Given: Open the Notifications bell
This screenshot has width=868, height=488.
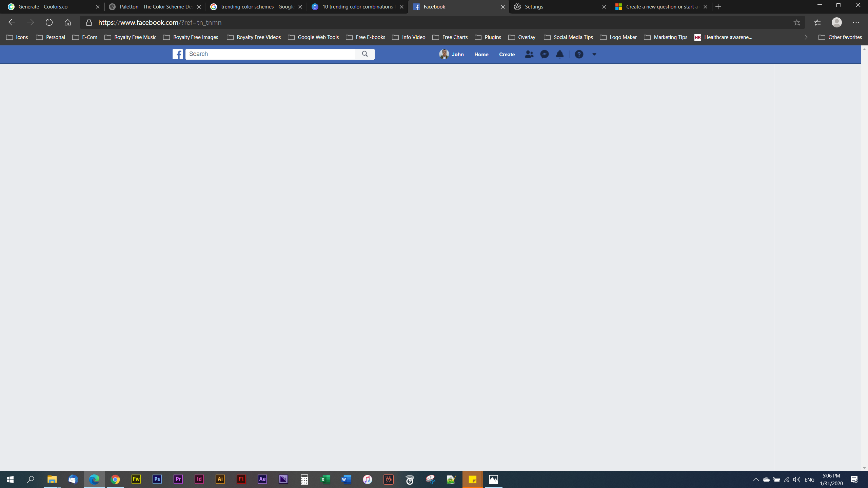Looking at the screenshot, I should pos(560,54).
